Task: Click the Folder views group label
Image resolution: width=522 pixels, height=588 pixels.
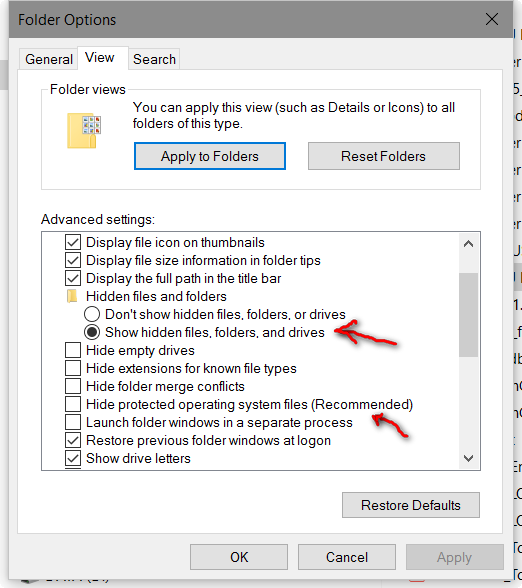Action: 88,90
